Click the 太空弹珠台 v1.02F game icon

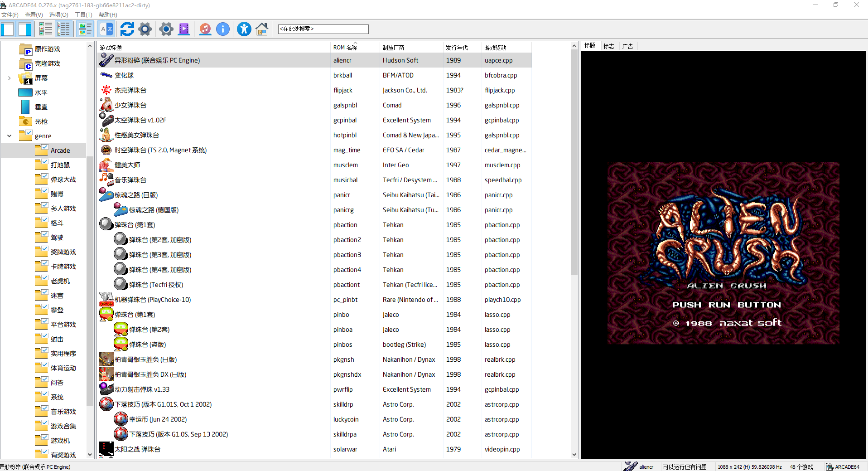point(106,120)
